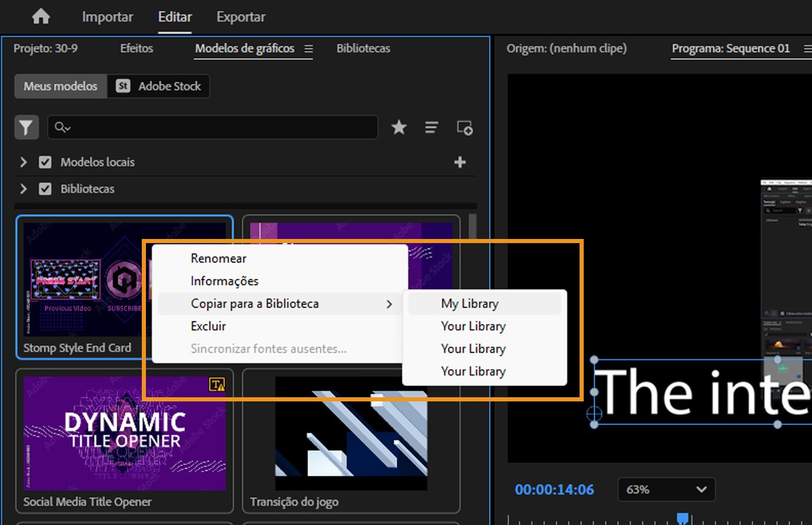Open the template sort options icon

tap(431, 127)
